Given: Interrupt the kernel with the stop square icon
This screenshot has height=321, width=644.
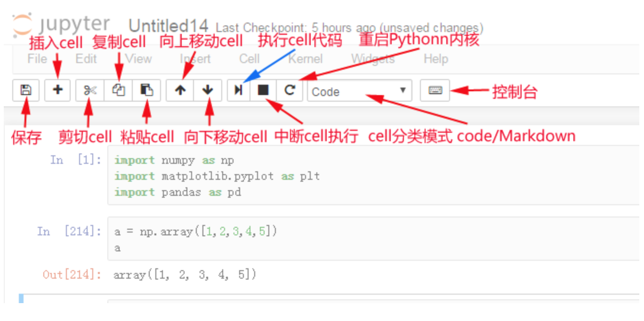Looking at the screenshot, I should (x=263, y=90).
